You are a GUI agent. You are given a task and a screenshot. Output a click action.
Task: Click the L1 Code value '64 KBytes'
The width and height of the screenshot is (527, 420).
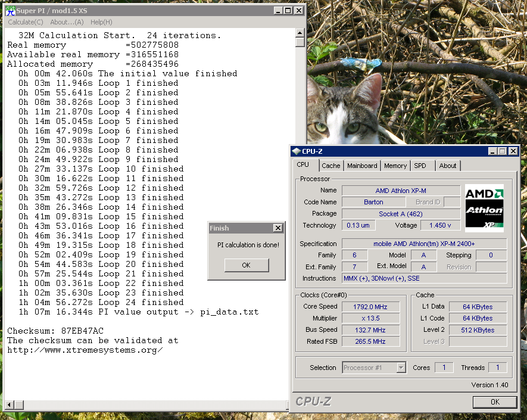[478, 318]
